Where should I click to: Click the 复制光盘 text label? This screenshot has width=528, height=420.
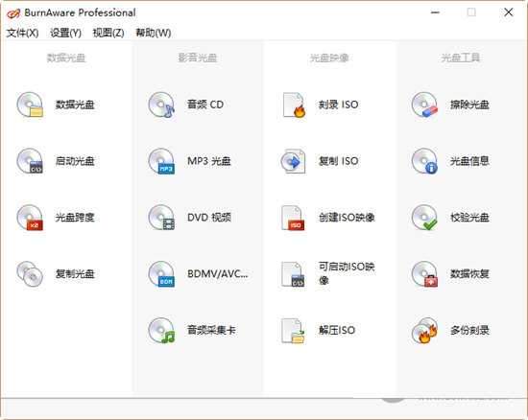coord(75,273)
